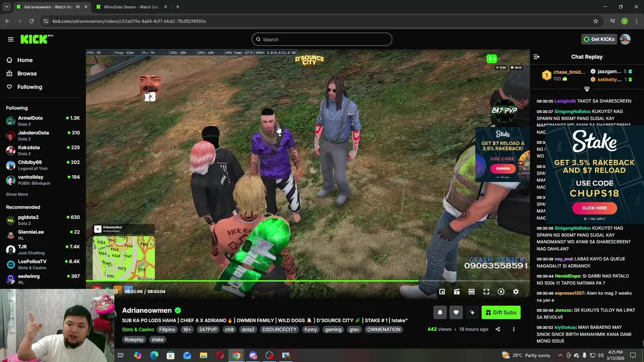This screenshot has height=362, width=644.
Task: Toggle mini player mode
Action: 442,292
